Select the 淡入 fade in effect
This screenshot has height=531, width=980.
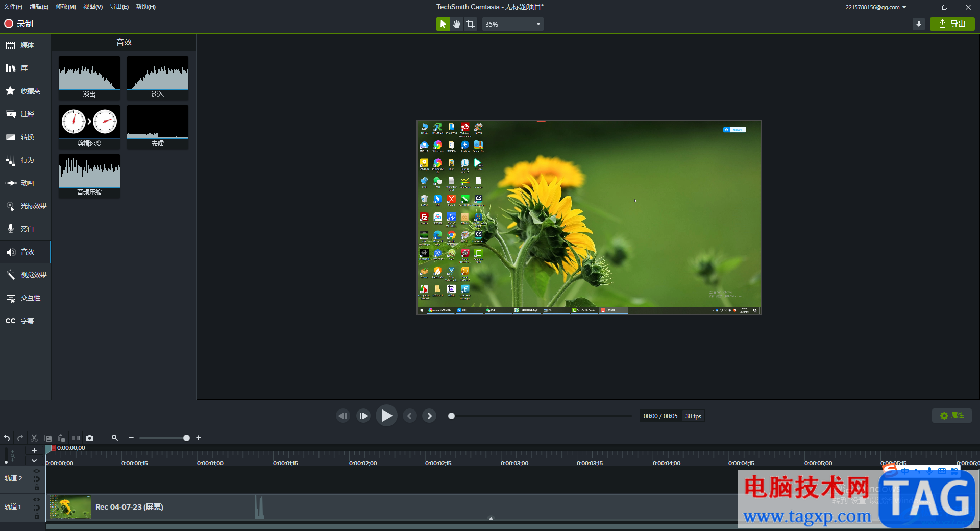pyautogui.click(x=158, y=78)
